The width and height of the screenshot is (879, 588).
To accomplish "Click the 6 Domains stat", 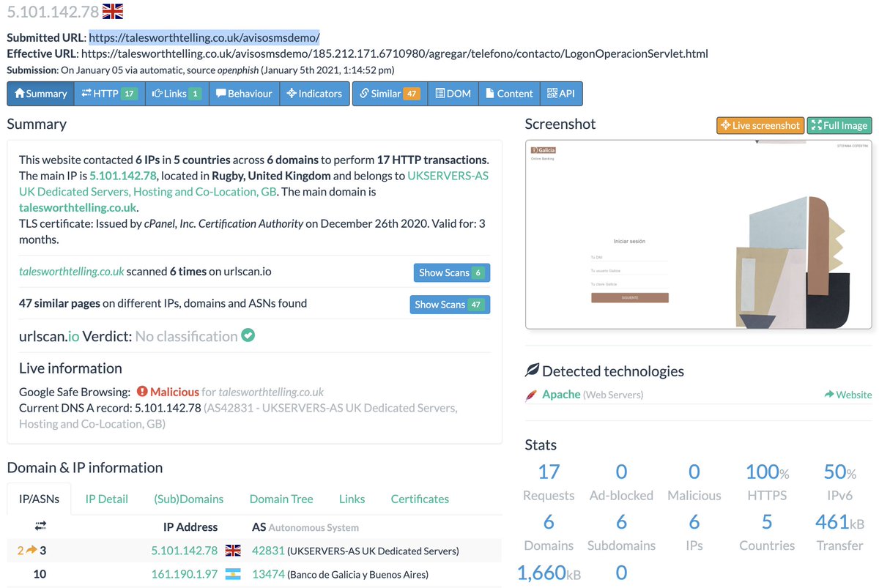I will coord(549,533).
